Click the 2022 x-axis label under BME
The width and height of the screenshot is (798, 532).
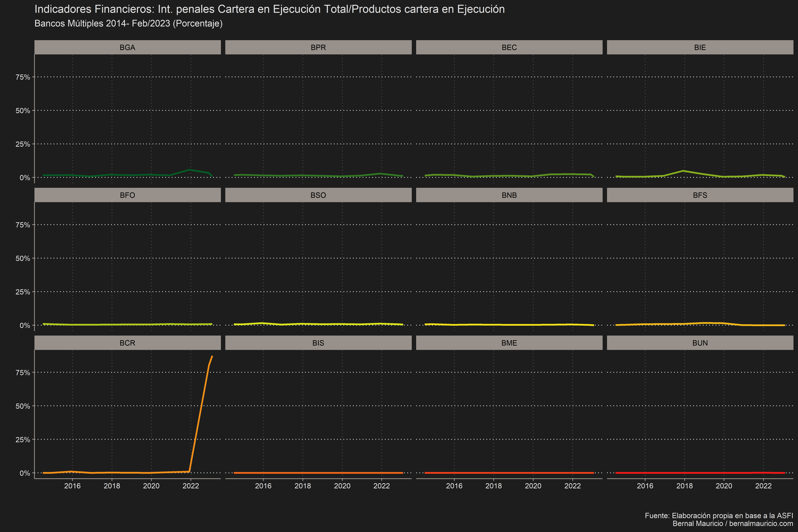[573, 486]
